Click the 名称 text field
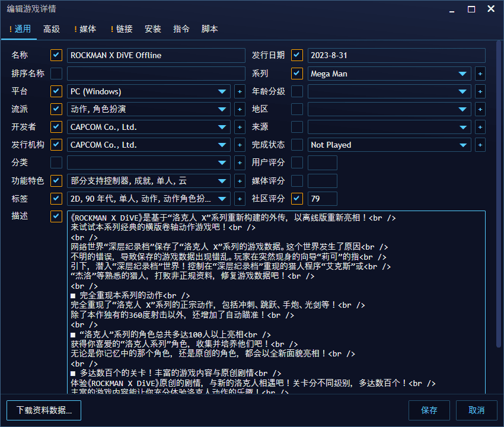The width and height of the screenshot is (504, 427). [156, 56]
